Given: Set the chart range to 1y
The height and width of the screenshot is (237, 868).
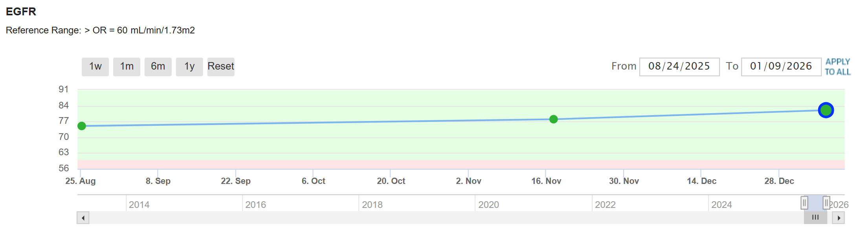Looking at the screenshot, I should pyautogui.click(x=189, y=66).
